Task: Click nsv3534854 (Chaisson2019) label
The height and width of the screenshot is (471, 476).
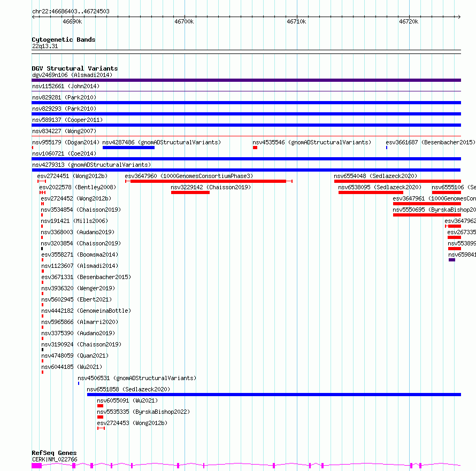Action: [81, 210]
